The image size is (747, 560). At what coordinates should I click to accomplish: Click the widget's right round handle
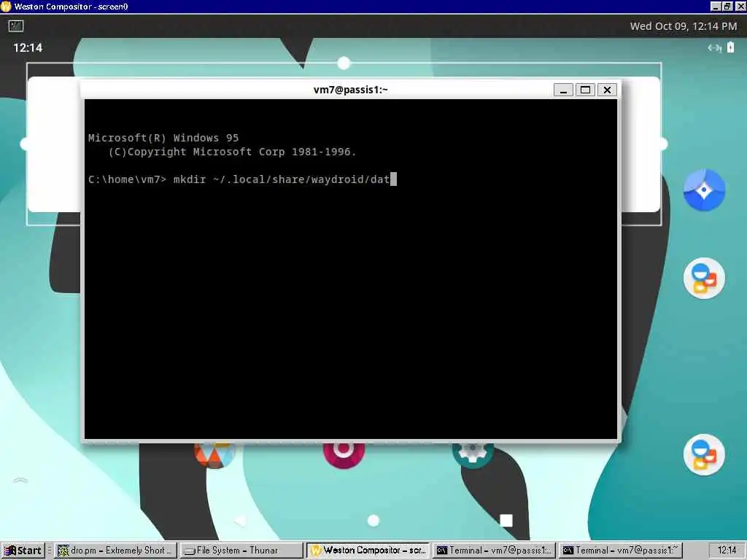[663, 144]
